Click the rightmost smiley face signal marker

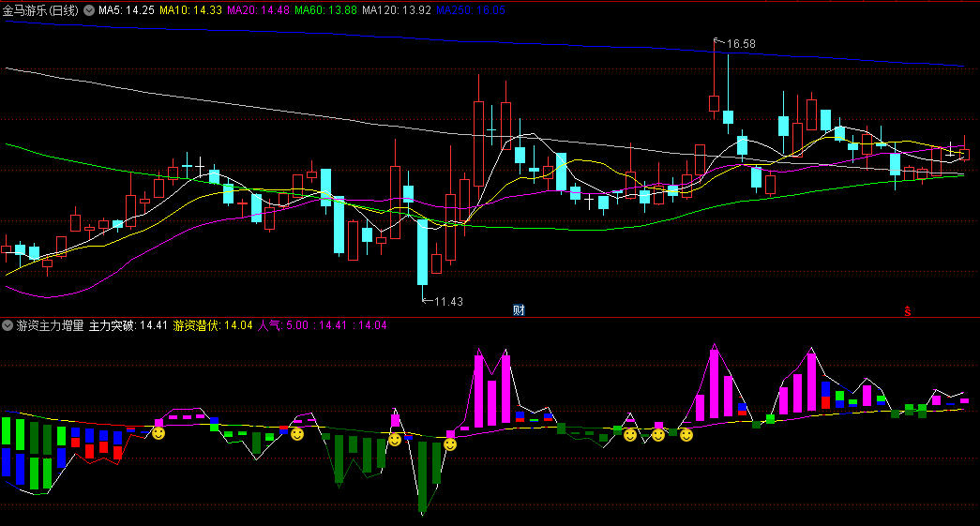pyautogui.click(x=686, y=435)
